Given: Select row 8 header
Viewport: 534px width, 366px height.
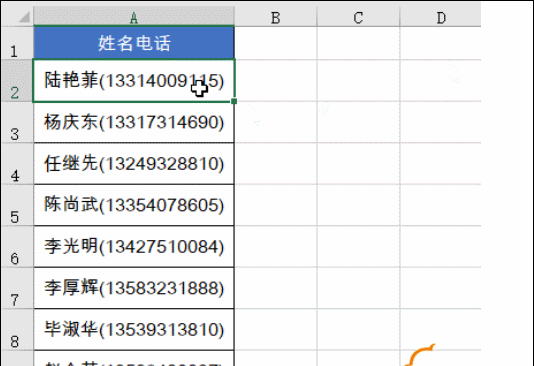Looking at the screenshot, I should coord(17,330).
